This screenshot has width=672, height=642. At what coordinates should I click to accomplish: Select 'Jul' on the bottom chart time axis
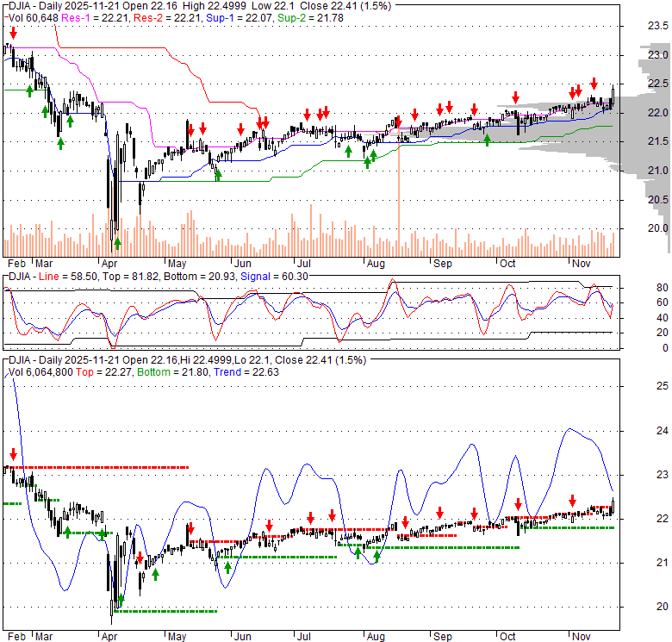tap(303, 637)
